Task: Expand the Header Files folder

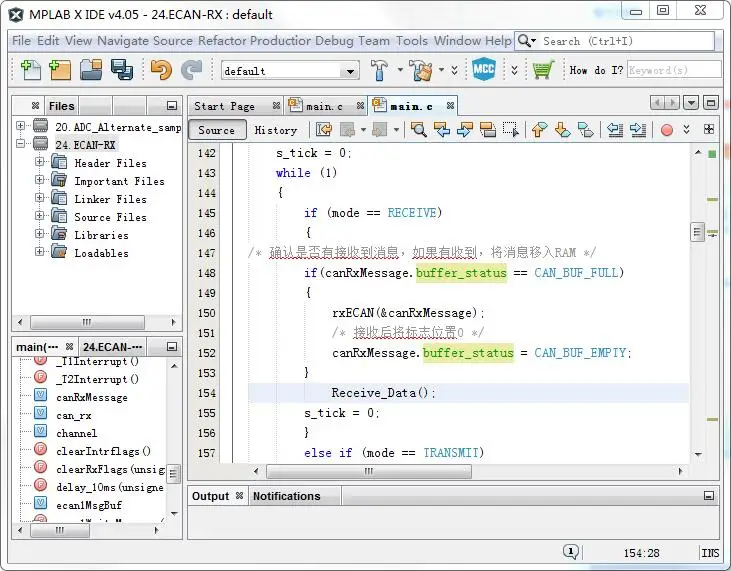Action: tap(40, 161)
